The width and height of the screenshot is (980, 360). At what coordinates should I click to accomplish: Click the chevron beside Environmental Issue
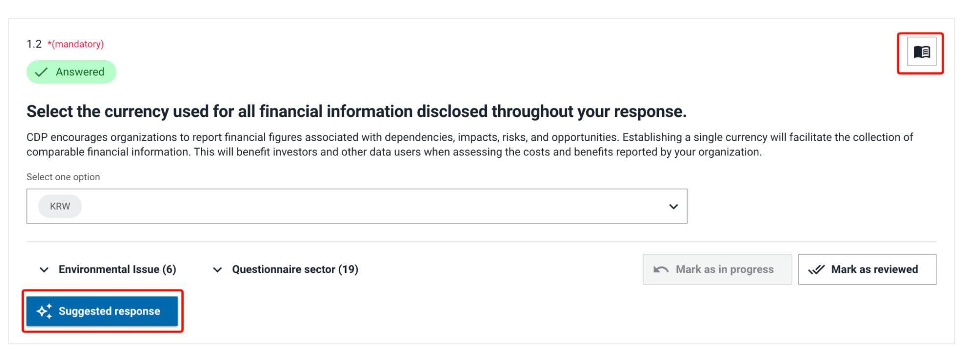tap(44, 270)
